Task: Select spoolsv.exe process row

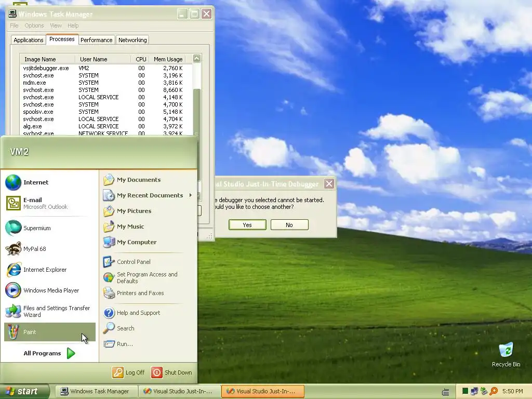Action: 106,112
